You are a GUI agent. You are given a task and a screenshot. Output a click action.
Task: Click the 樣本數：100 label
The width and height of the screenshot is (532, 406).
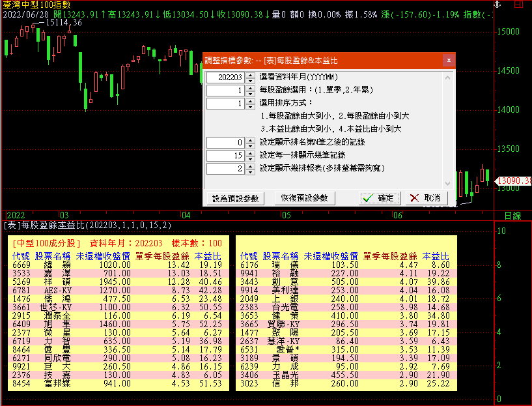(197, 243)
